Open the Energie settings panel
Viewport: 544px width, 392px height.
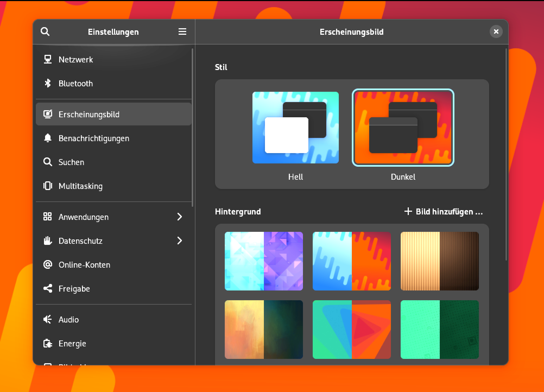click(x=72, y=343)
